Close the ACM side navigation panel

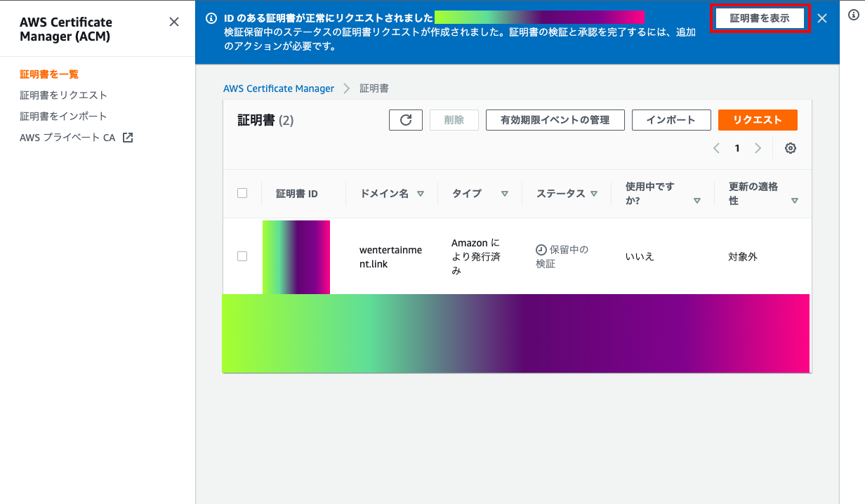click(174, 22)
